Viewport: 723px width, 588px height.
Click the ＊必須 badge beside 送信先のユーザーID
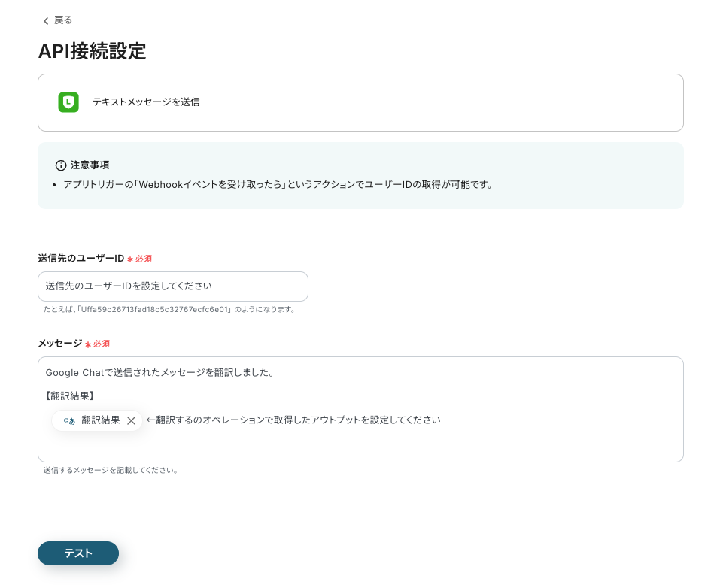(140, 259)
